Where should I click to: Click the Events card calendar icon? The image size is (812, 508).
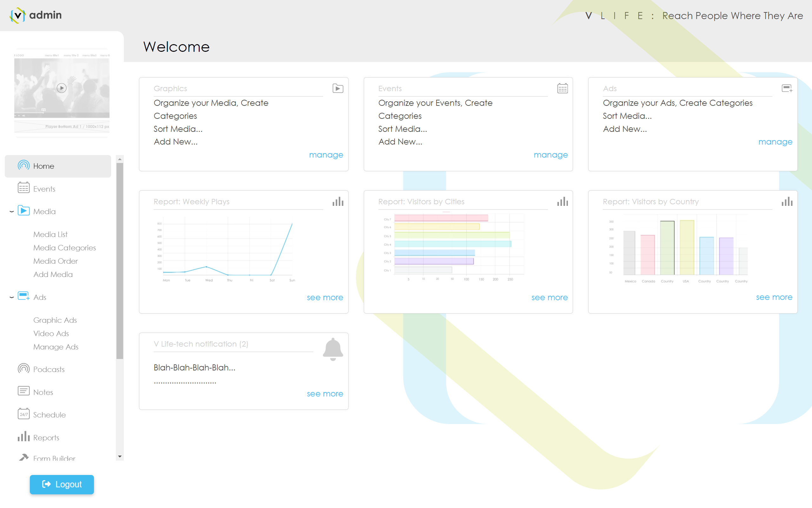tap(562, 88)
